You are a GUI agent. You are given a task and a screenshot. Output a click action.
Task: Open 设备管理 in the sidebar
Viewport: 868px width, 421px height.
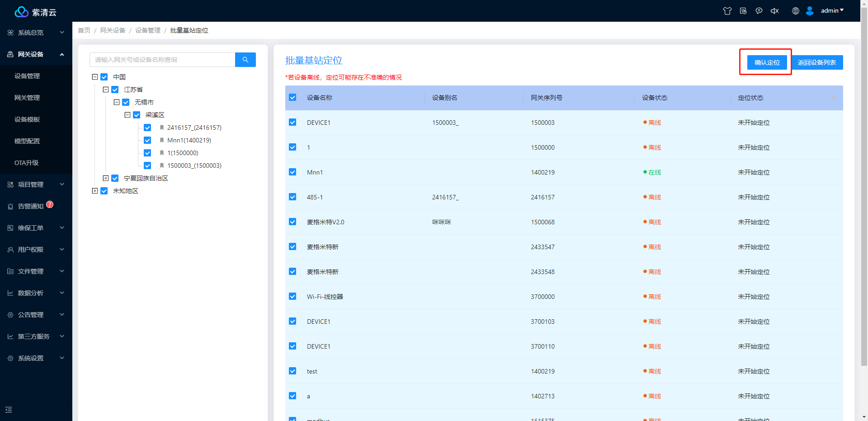[x=27, y=76]
